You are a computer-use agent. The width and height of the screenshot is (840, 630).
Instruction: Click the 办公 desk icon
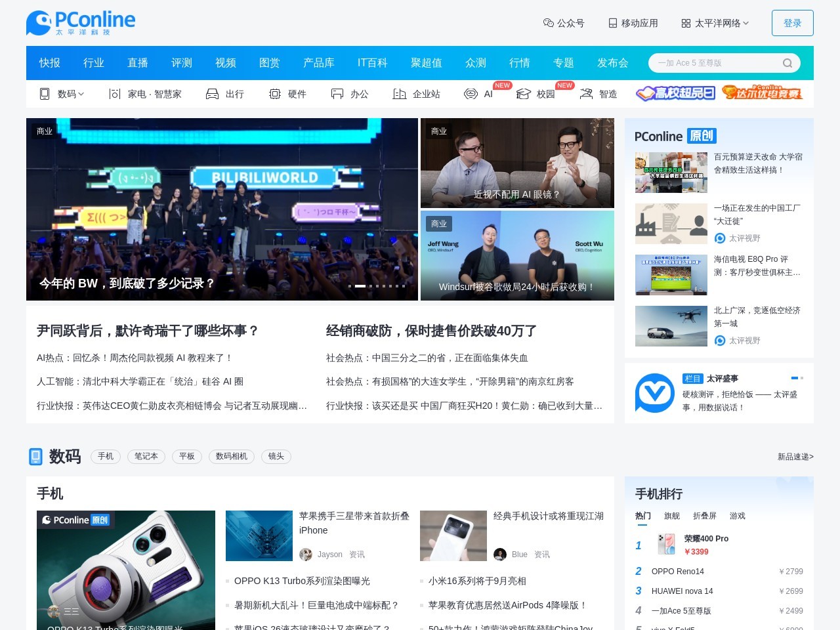tap(337, 94)
